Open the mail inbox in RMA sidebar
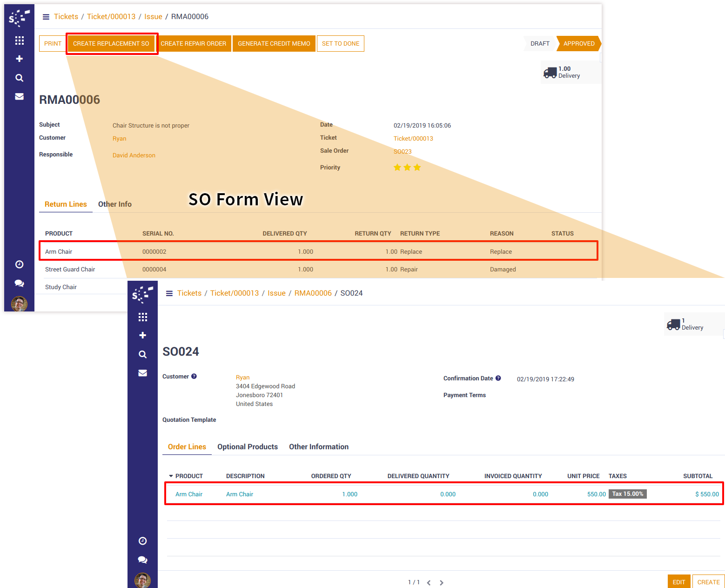 19,96
